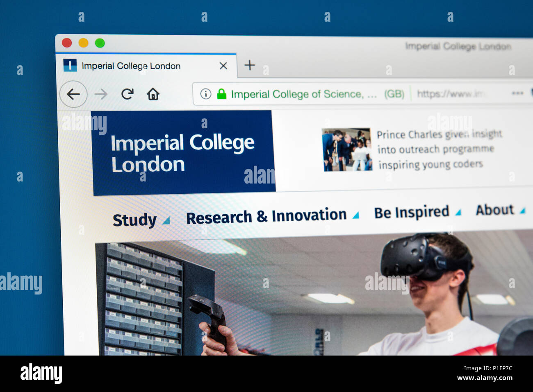Viewport: 533px width, 392px height.
Task: Click the Prince Charles news thumbnail image
Action: 347,150
